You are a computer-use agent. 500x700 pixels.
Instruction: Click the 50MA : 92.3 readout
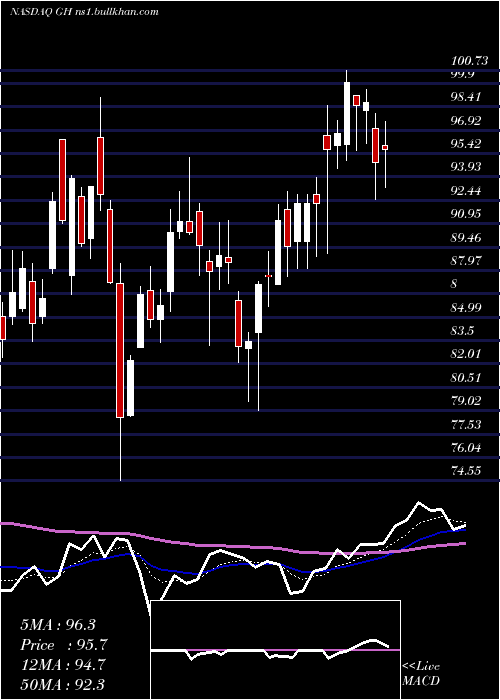click(x=62, y=684)
